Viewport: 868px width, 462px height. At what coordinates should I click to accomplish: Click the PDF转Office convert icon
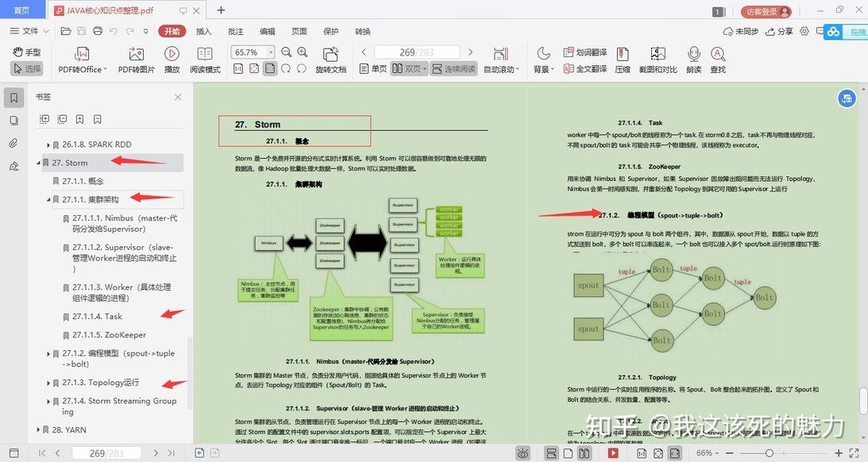[82, 54]
